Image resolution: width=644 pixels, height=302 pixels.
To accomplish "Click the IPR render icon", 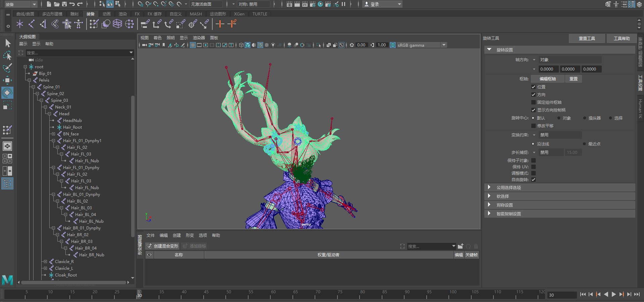I will pyautogui.click(x=305, y=4).
